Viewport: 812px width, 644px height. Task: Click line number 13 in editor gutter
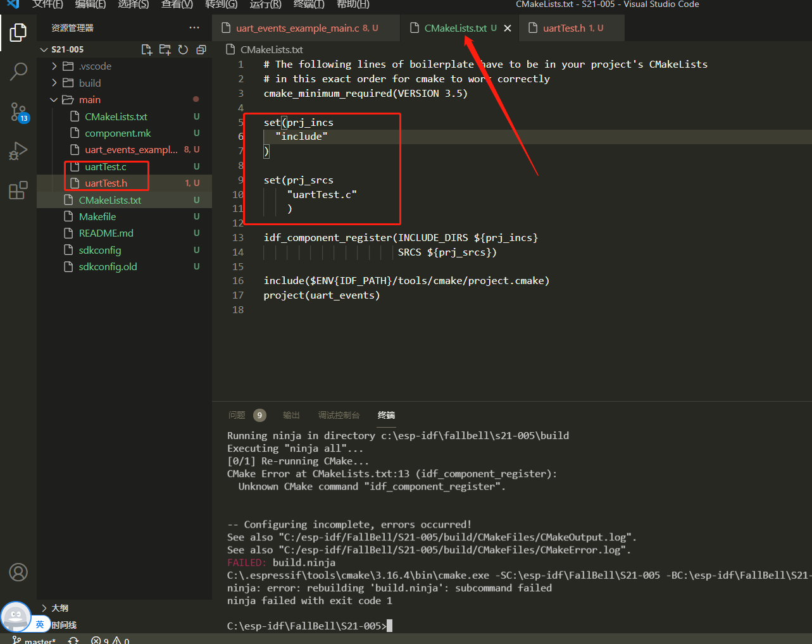point(238,238)
